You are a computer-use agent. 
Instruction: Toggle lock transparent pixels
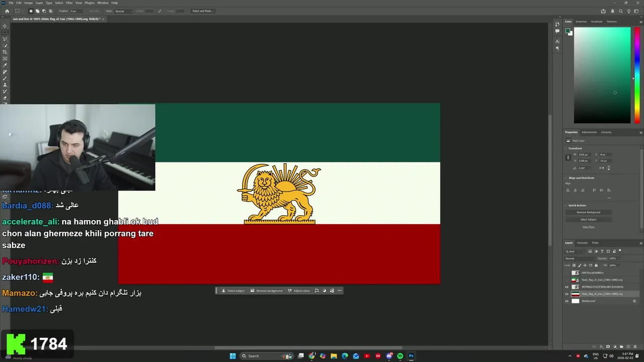(x=574, y=265)
